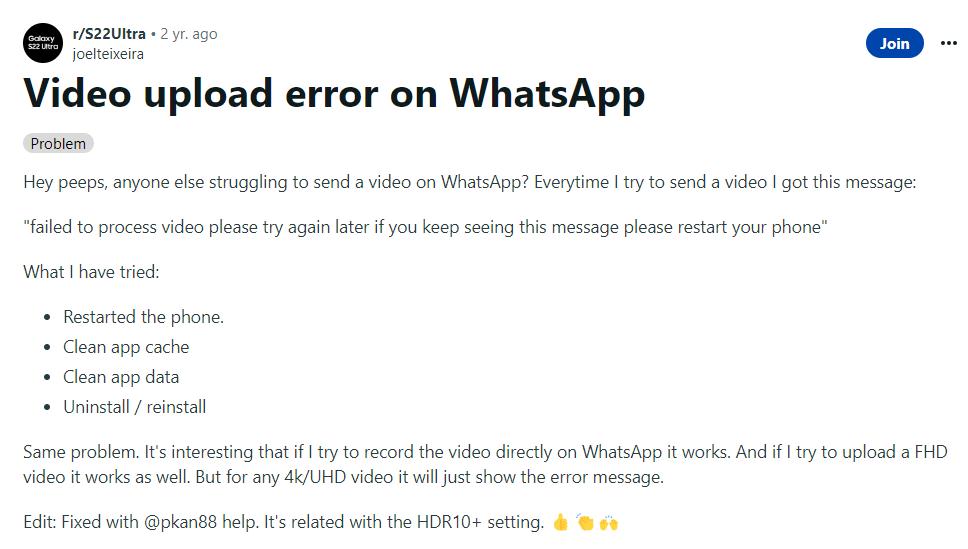Click the raised hands emoji
Image resolution: width=968 pixels, height=549 pixels.
click(609, 522)
